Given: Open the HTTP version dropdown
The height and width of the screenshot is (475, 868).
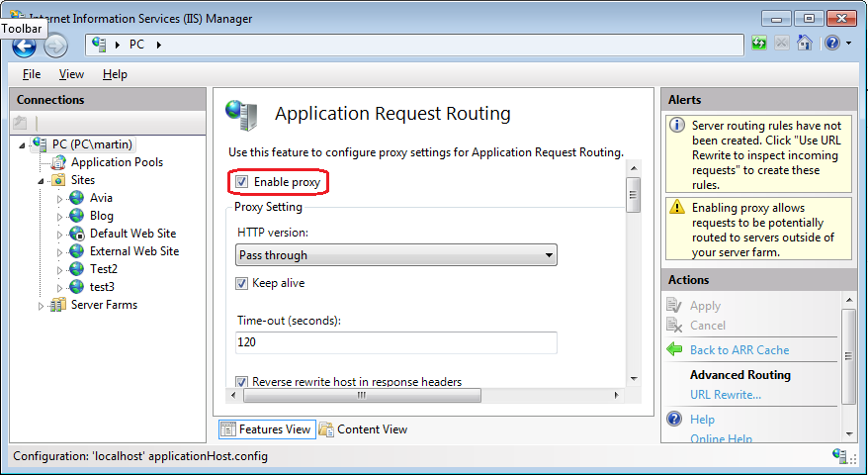Looking at the screenshot, I should pyautogui.click(x=396, y=255).
